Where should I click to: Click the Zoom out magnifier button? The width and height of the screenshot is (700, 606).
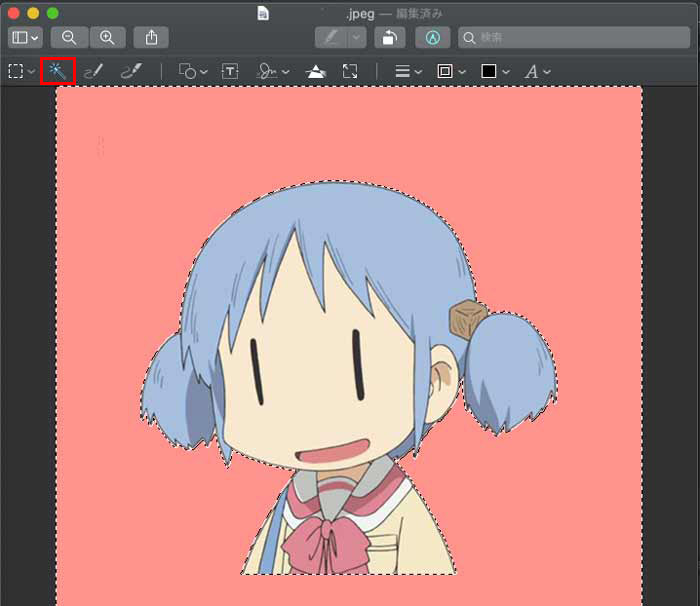click(x=69, y=37)
